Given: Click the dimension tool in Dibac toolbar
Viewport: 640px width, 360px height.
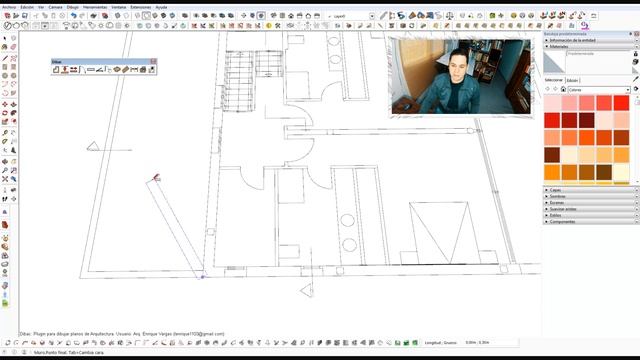Looking at the screenshot, I should coord(134,70).
